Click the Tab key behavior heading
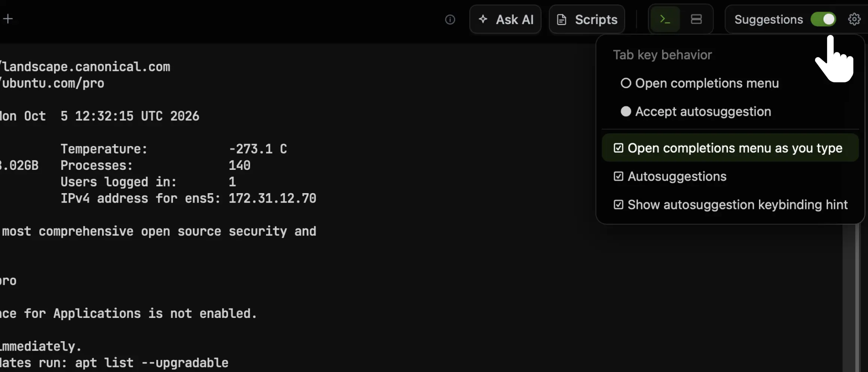 [x=662, y=55]
